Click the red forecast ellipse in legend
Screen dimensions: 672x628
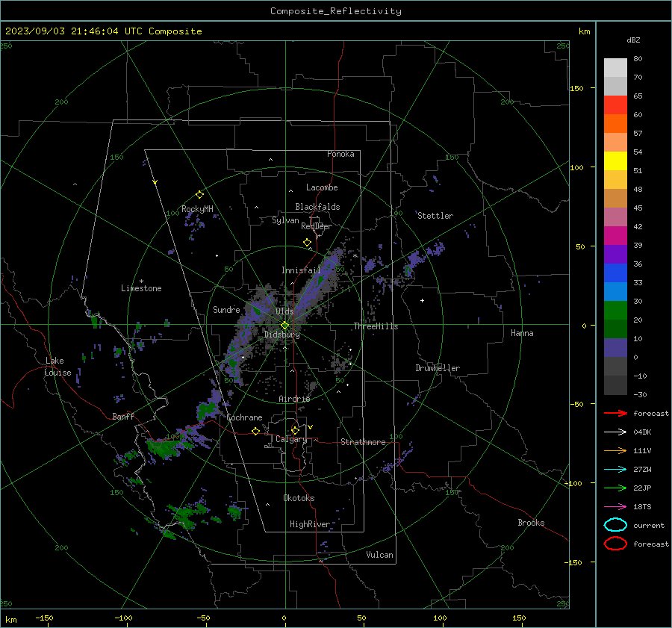(x=615, y=544)
